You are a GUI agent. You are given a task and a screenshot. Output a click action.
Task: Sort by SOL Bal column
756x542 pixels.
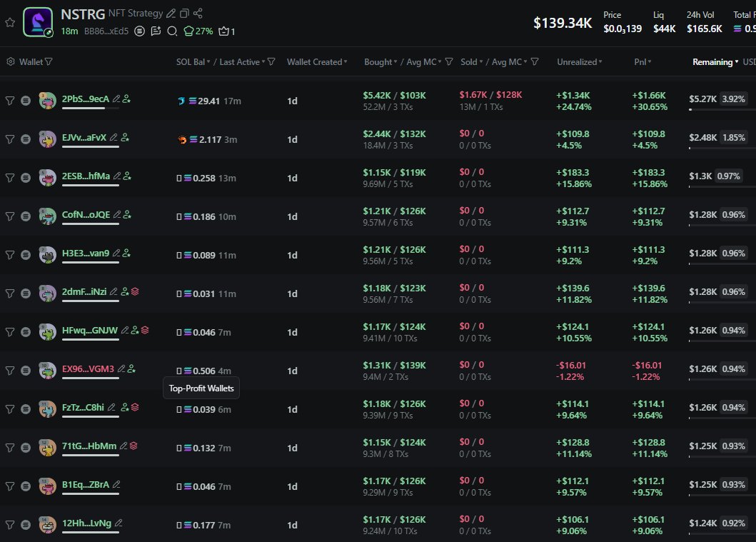(193, 62)
